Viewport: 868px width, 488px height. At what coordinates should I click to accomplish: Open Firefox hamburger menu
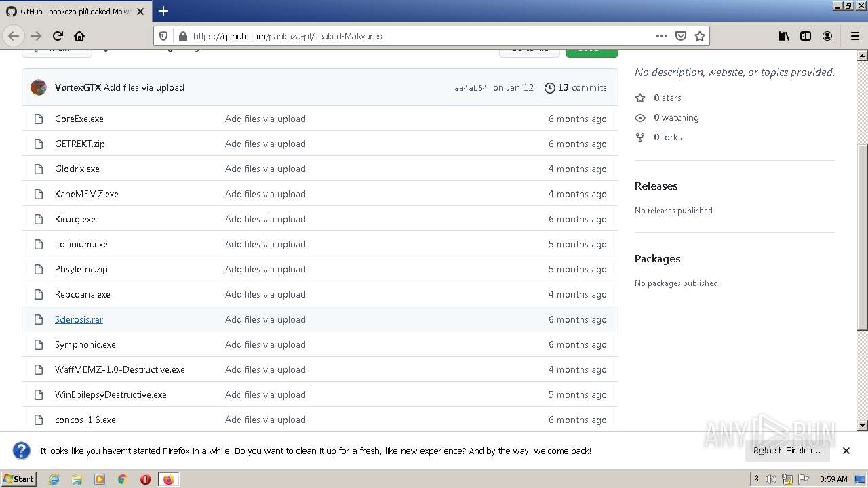pyautogui.click(x=854, y=36)
